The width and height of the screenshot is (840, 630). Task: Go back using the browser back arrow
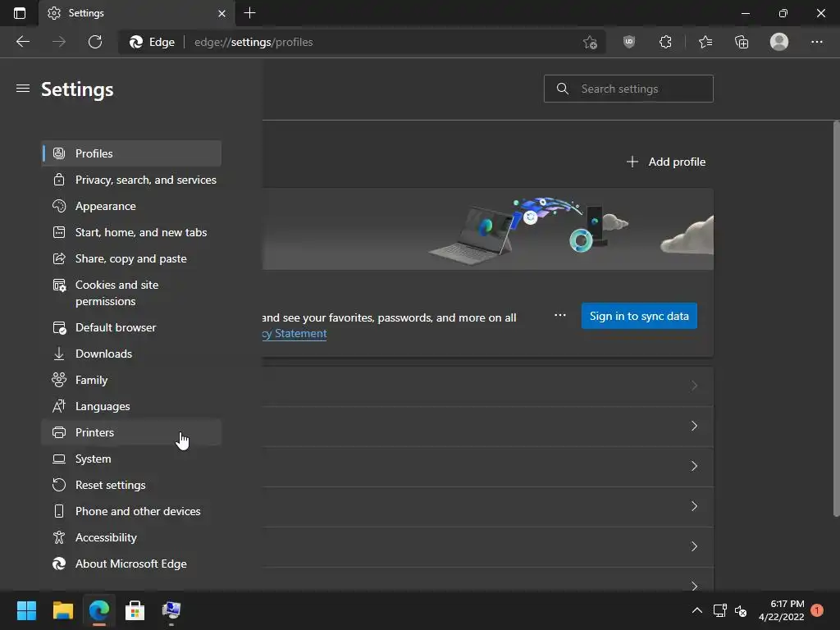click(x=22, y=42)
